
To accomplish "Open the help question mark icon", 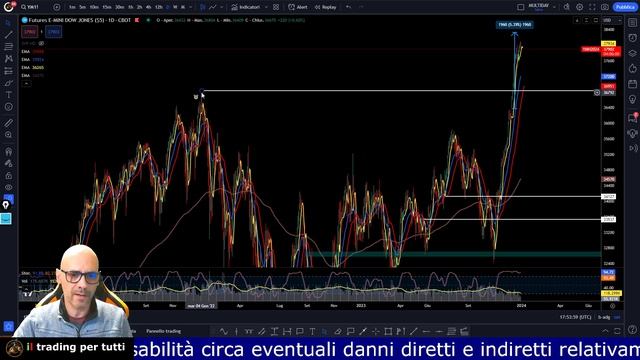I will (x=632, y=329).
